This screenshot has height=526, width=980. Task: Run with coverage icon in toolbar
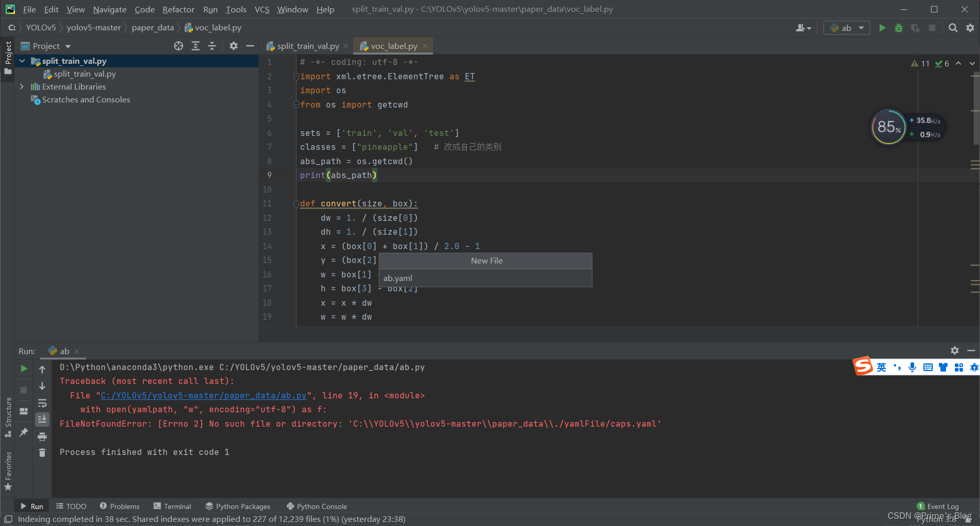[915, 28]
